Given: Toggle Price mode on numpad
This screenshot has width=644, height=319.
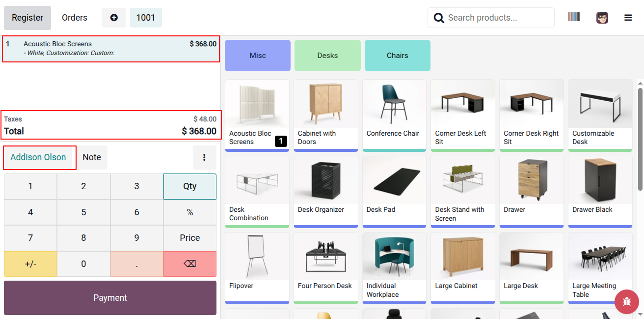Looking at the screenshot, I should coord(190,238).
